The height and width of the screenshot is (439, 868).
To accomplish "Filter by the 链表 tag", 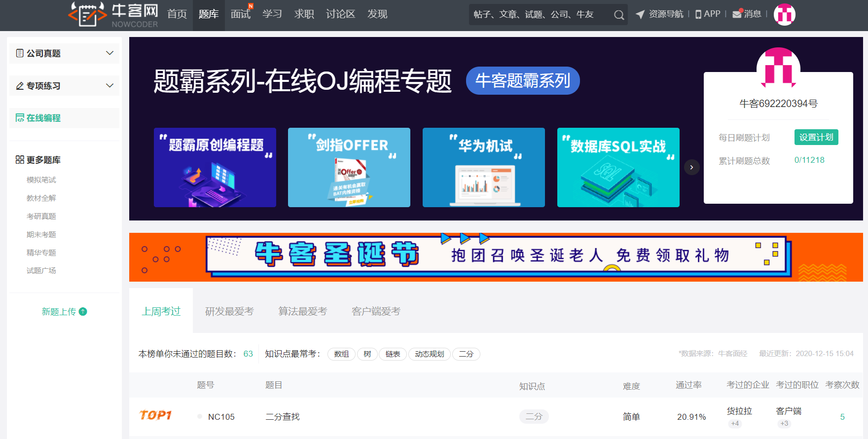I will [393, 354].
